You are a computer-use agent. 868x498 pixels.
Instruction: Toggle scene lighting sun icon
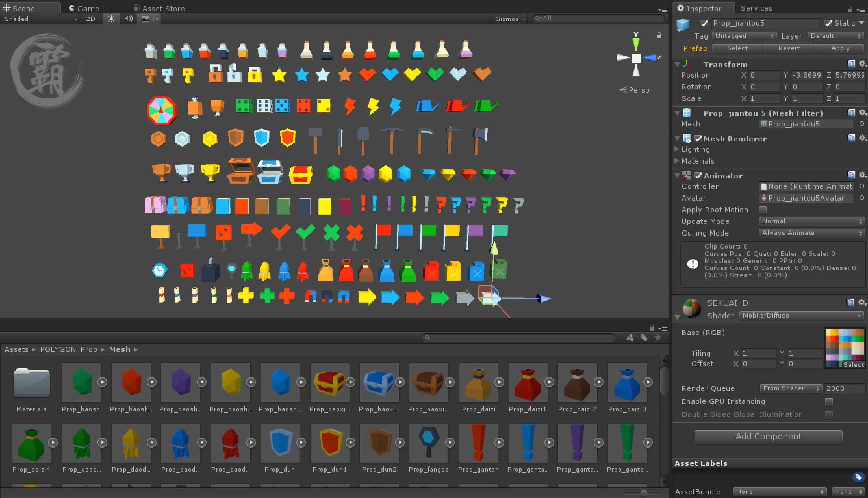pos(111,19)
